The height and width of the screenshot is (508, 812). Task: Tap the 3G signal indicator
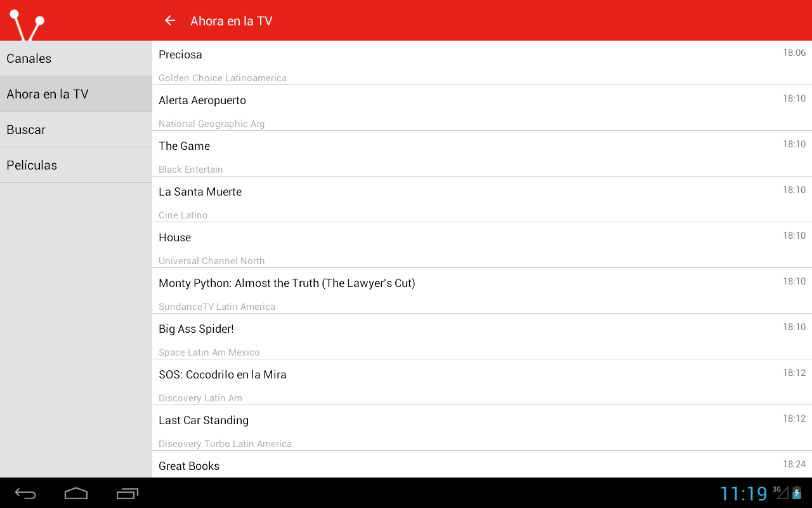point(780,492)
